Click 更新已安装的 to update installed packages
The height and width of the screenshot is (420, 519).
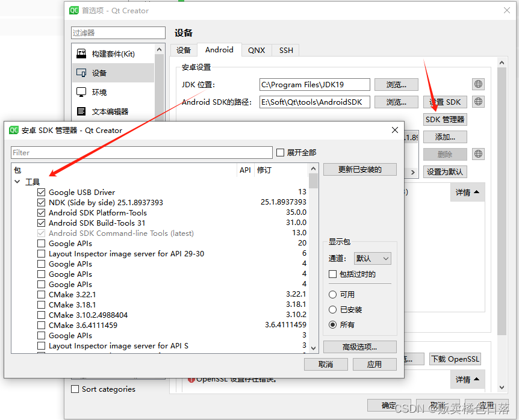coord(359,169)
